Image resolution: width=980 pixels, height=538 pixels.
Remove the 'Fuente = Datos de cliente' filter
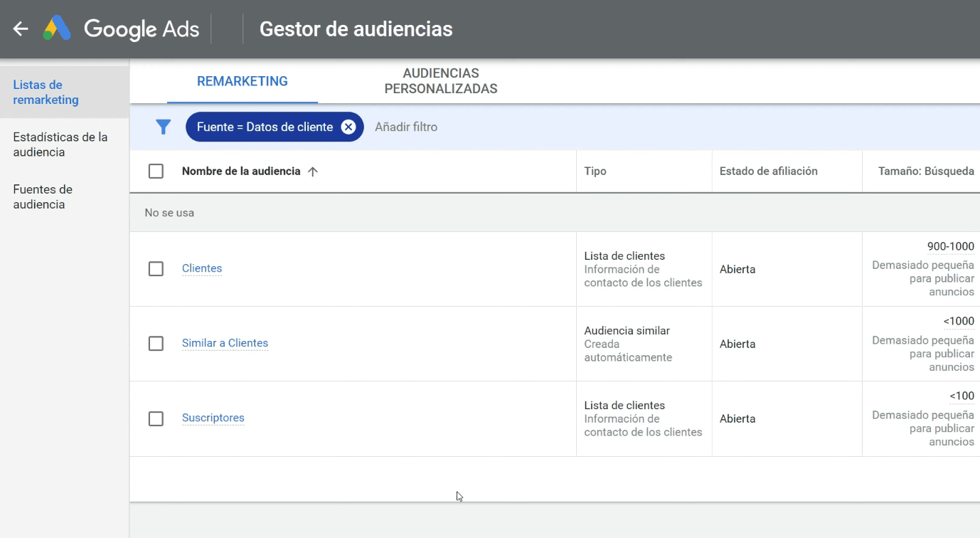click(348, 127)
